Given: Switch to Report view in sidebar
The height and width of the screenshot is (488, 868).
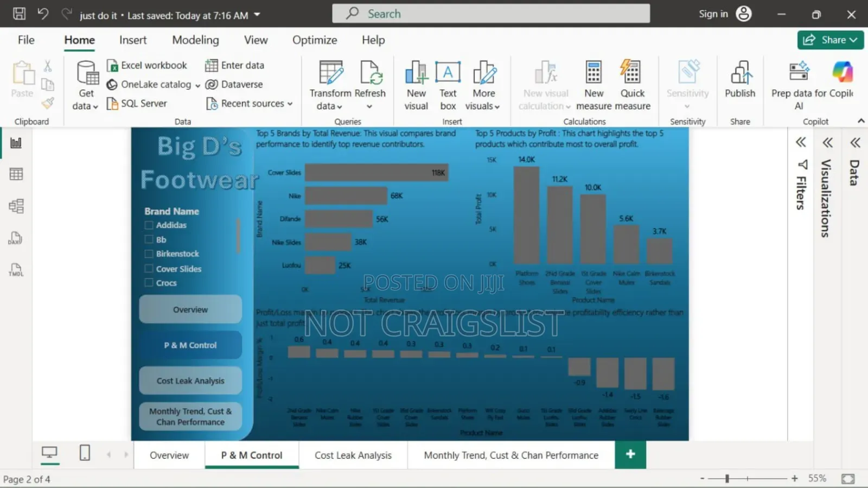Looking at the screenshot, I should click(16, 143).
